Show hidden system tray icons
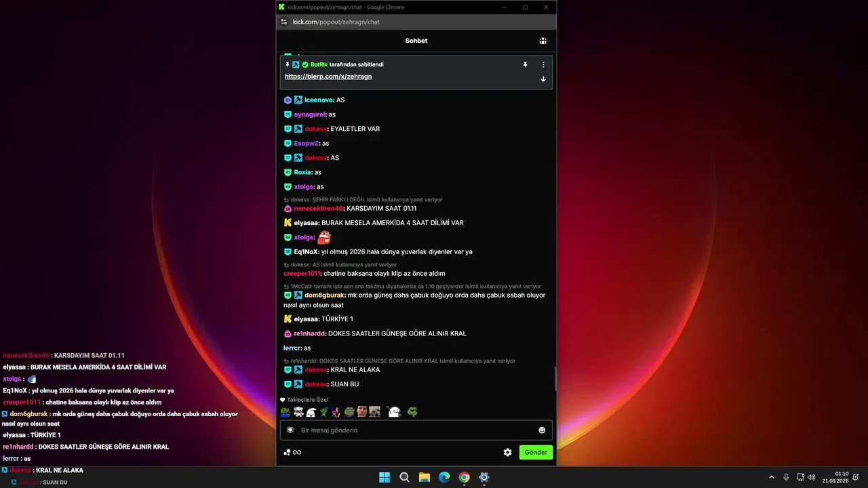Viewport: 868px width, 488px height. (x=772, y=477)
